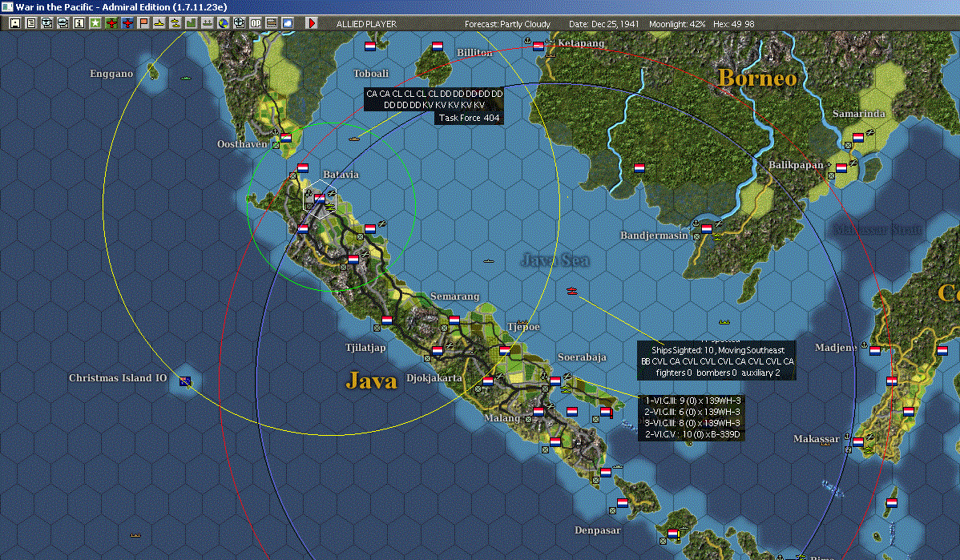
Task: Click red plane on green background icon
Action: click(111, 23)
